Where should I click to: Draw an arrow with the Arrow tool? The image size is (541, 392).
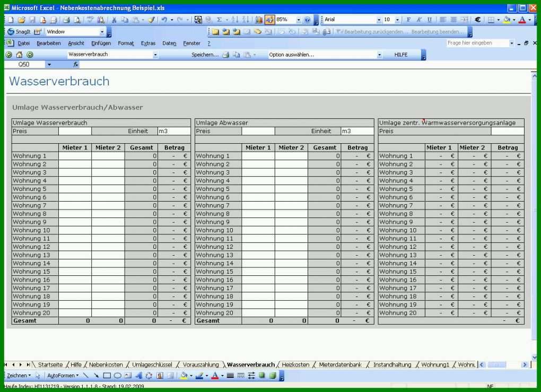tap(96, 376)
